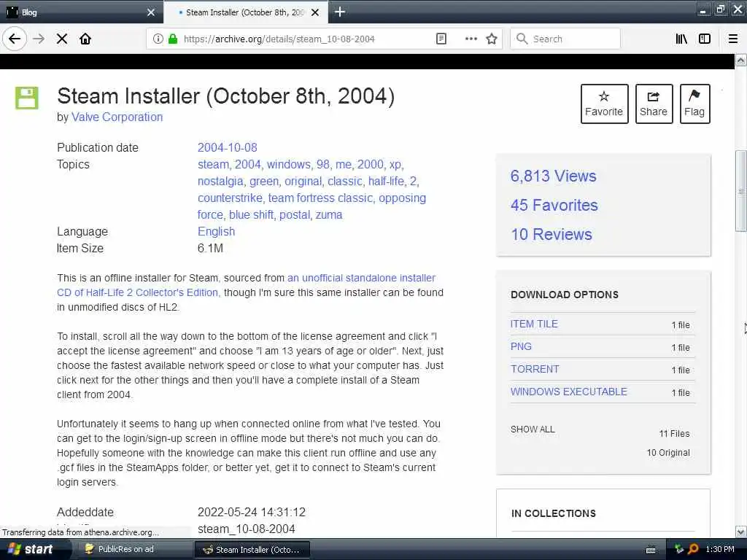Click SHOW ALL download files
This screenshot has height=560, width=747.
533,429
